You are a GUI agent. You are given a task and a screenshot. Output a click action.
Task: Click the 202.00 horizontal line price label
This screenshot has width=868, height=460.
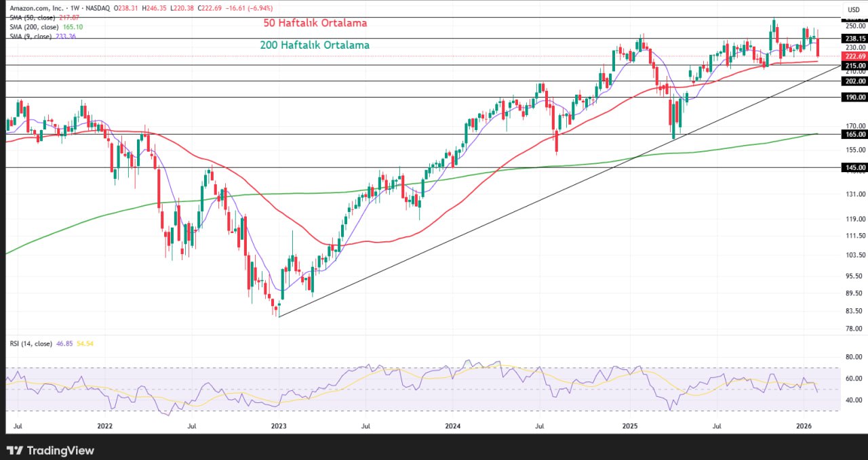[854, 81]
